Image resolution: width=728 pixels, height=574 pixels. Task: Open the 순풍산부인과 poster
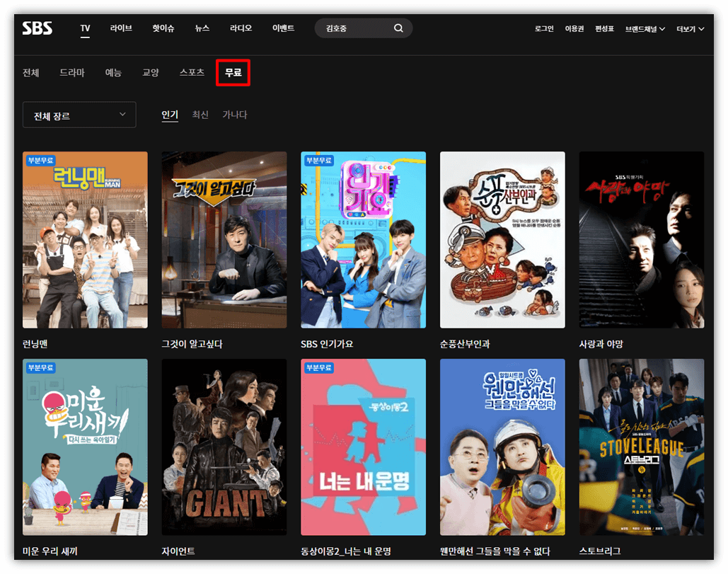[502, 240]
